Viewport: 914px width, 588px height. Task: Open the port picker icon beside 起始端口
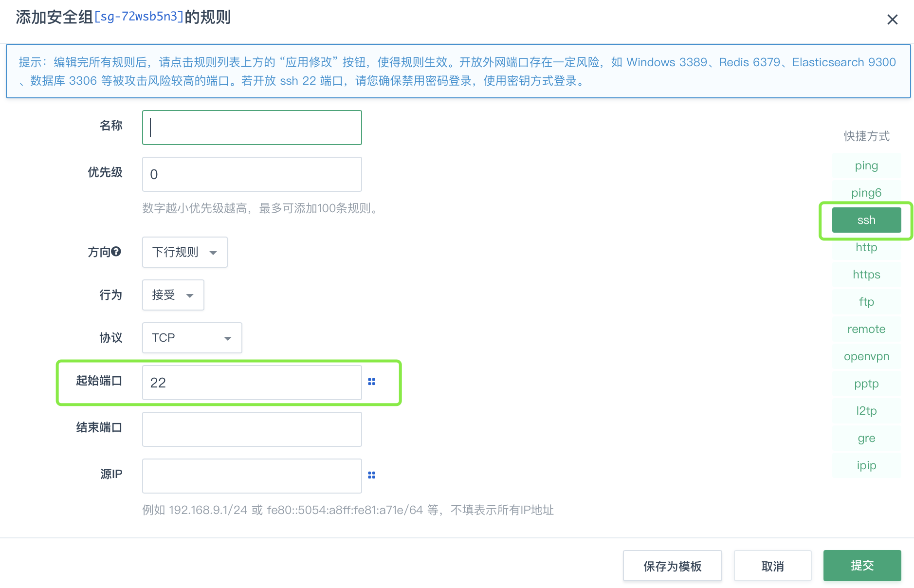tap(371, 382)
